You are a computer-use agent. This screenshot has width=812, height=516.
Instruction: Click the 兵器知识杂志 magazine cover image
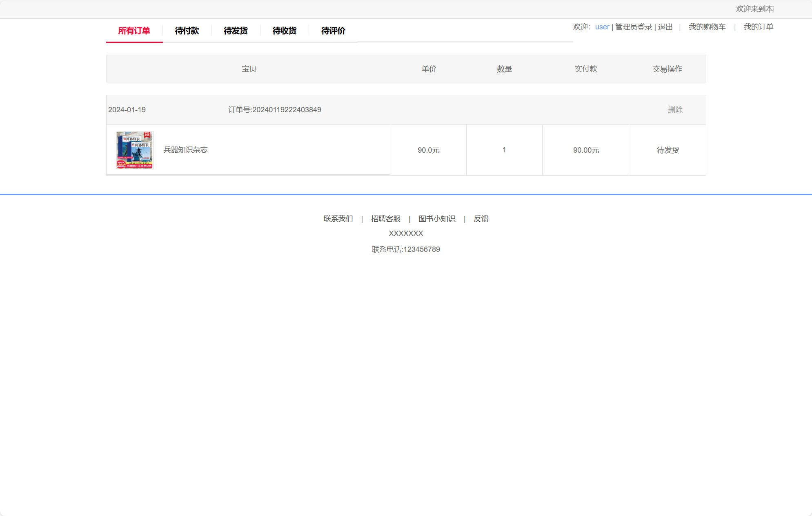134,150
